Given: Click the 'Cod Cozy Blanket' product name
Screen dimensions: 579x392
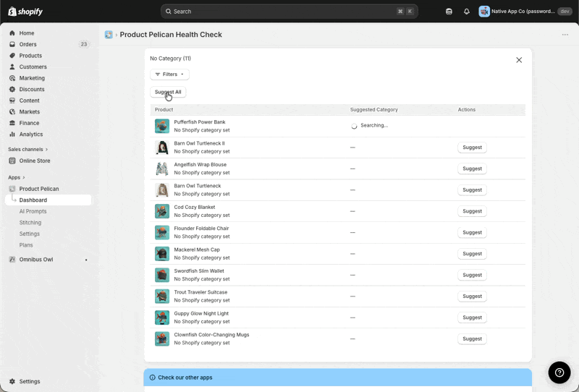Looking at the screenshot, I should (194, 207).
